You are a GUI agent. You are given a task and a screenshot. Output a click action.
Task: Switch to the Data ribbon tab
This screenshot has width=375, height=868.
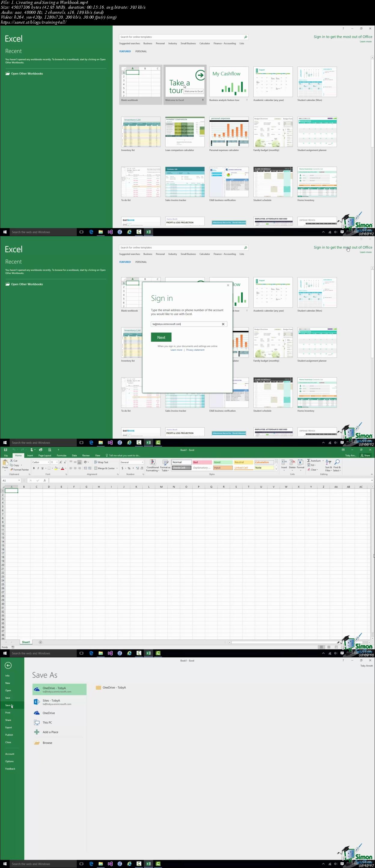click(x=75, y=455)
